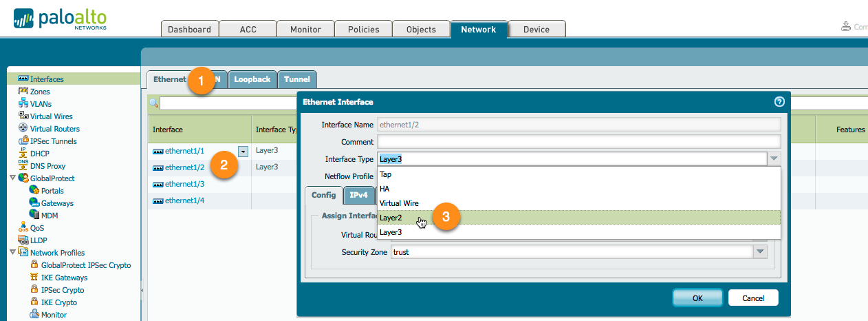
Task: Click the Portals icon
Action: click(34, 191)
